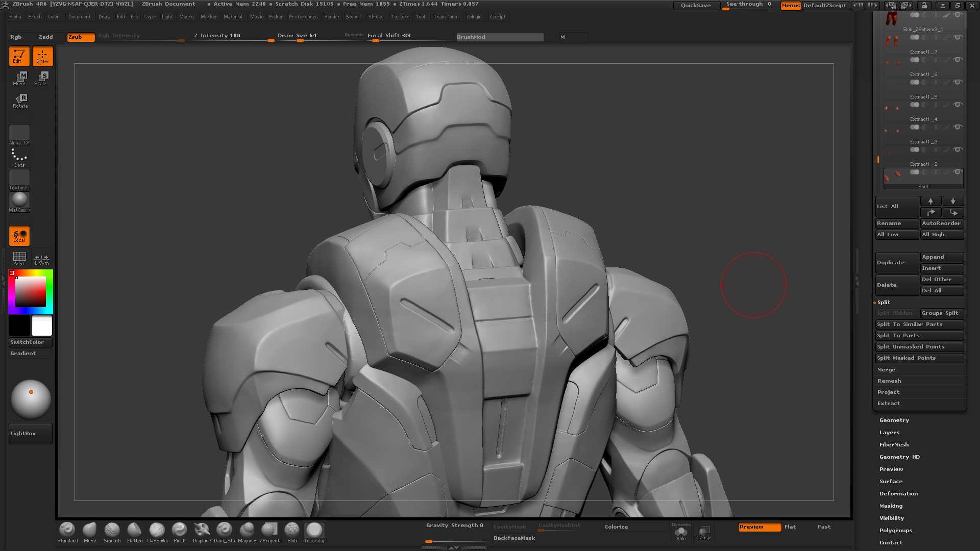This screenshot has height=551, width=980.
Task: Click the Append button
Action: [x=942, y=257]
